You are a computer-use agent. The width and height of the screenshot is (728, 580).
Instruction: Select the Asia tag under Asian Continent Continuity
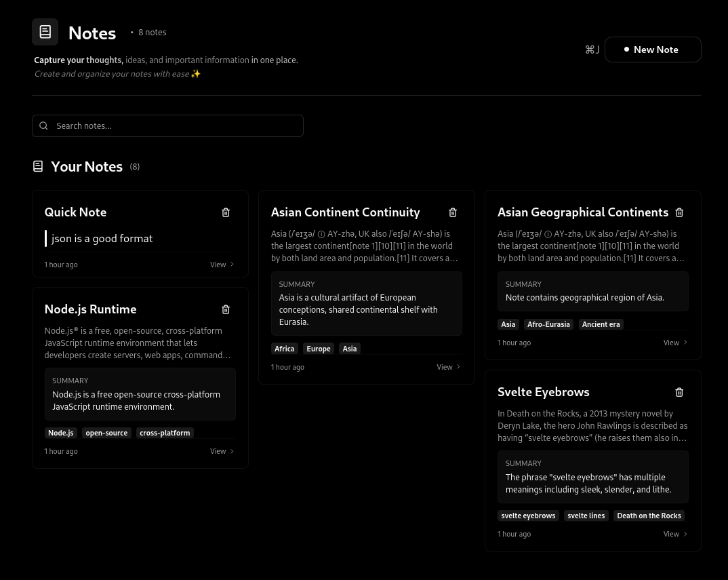[350, 349]
